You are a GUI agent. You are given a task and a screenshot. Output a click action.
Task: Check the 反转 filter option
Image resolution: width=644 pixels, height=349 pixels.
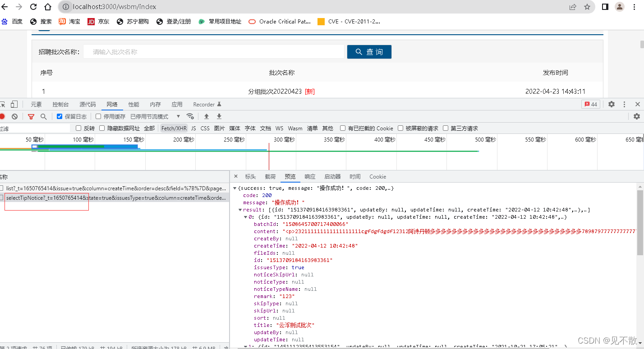pyautogui.click(x=78, y=128)
